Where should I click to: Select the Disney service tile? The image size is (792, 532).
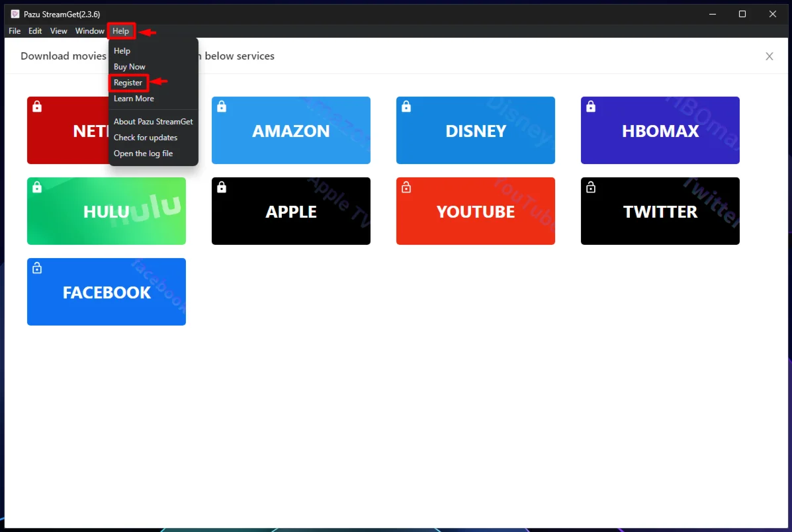coord(475,130)
